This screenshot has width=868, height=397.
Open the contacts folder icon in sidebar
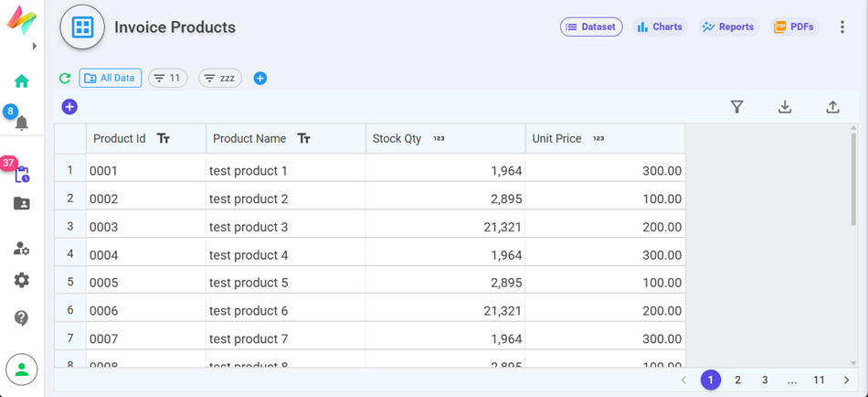click(x=22, y=204)
